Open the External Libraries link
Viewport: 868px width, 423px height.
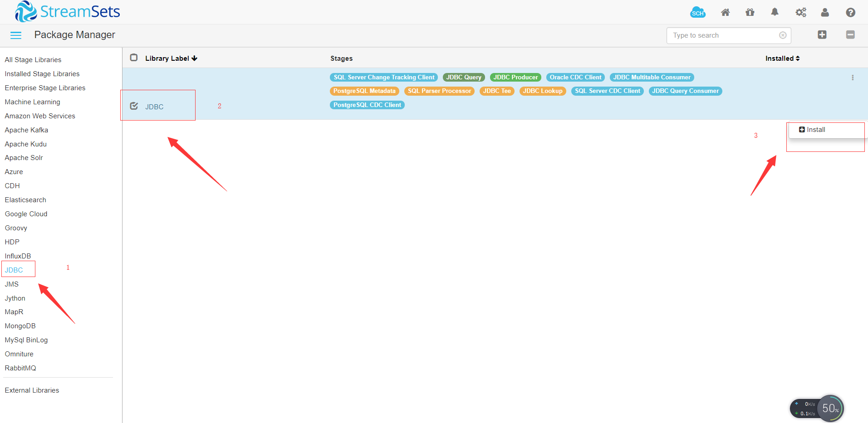[32, 390]
